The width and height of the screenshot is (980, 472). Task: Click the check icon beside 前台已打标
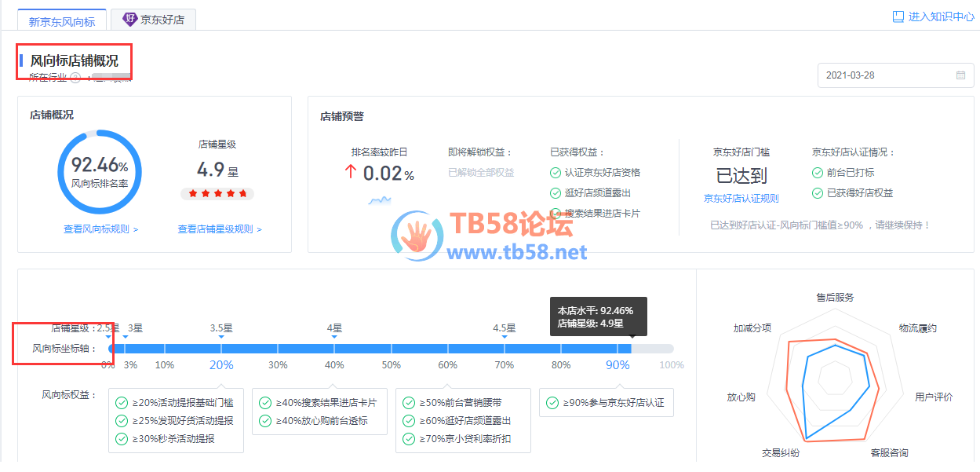coord(818,173)
